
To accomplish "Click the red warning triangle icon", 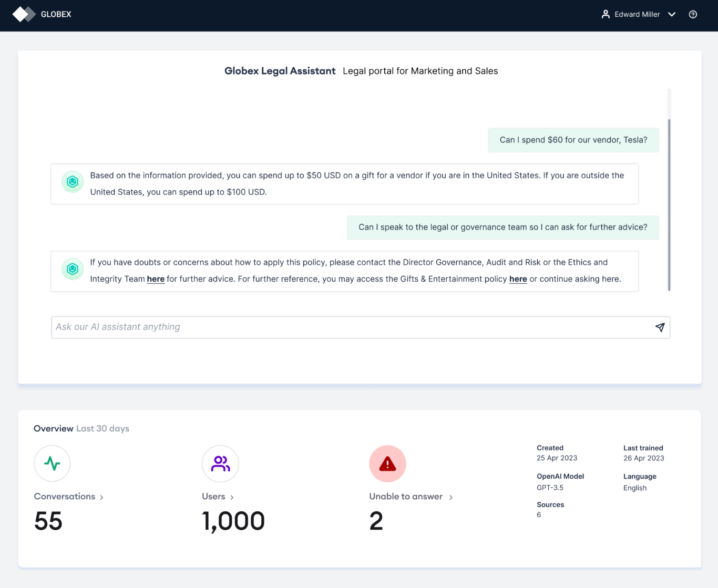I will point(387,463).
